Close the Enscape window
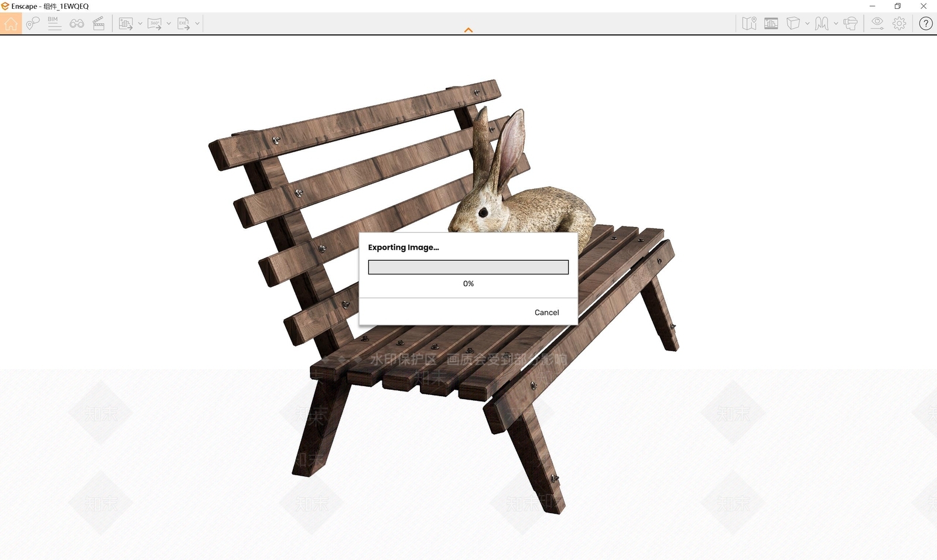This screenshot has width=937, height=560. click(924, 6)
